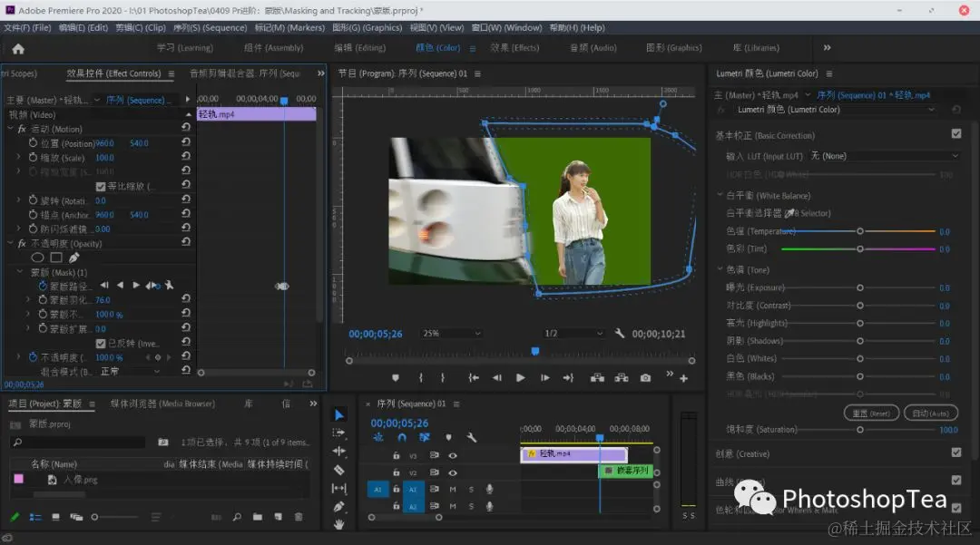The height and width of the screenshot is (545, 980).
Task: Create an ellipse mask under Opacity
Action: [x=38, y=258]
